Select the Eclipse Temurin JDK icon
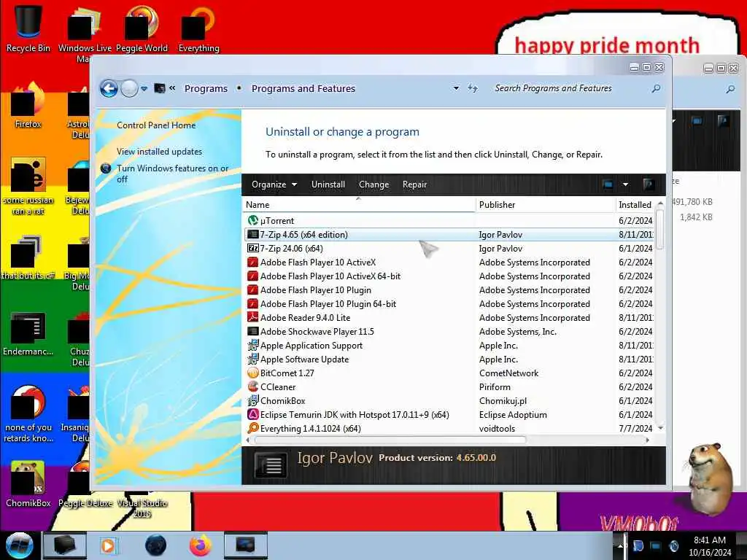 pos(252,415)
